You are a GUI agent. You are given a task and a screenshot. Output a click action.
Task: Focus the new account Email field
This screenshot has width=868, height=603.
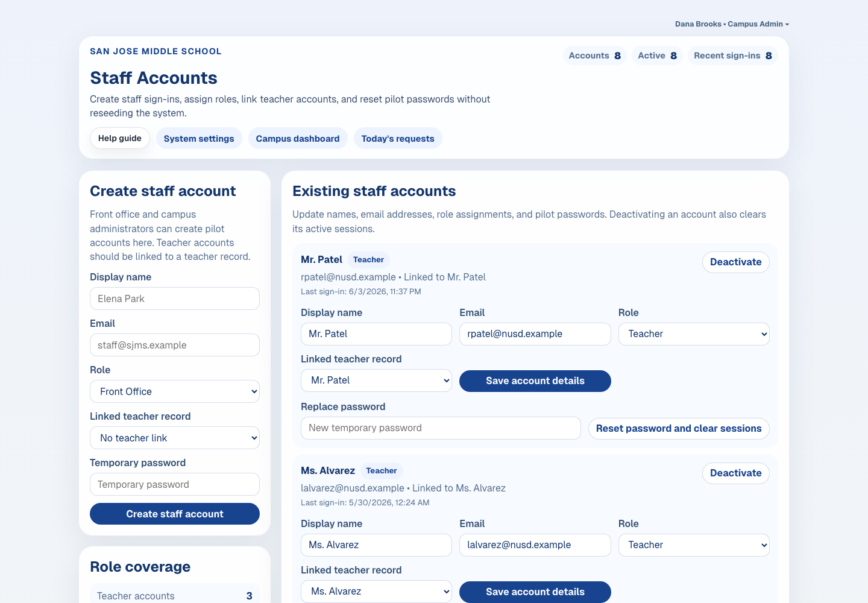[175, 345]
